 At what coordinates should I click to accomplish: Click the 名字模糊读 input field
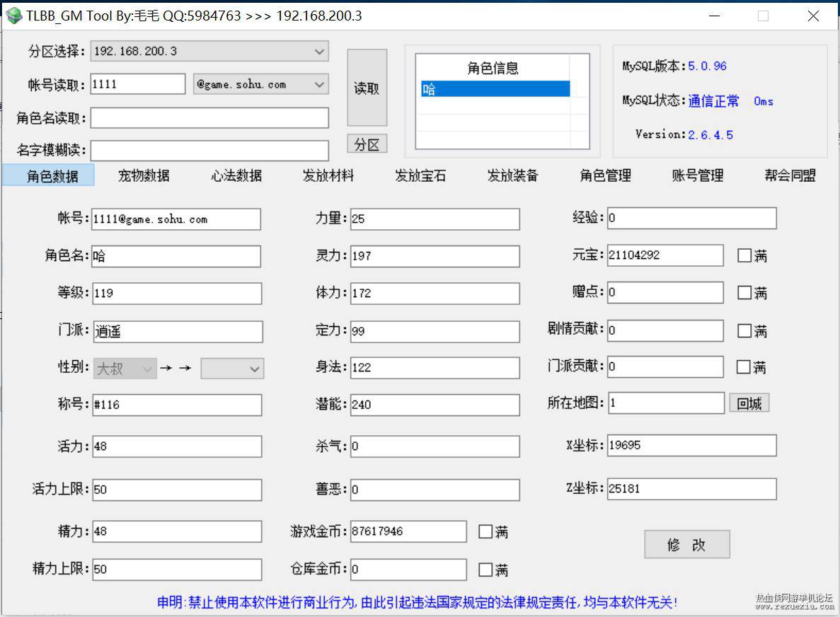click(209, 151)
